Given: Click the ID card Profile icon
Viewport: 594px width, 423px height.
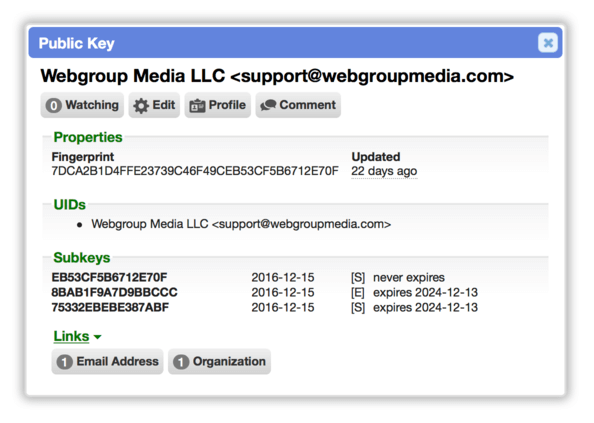Looking at the screenshot, I should click(x=197, y=106).
